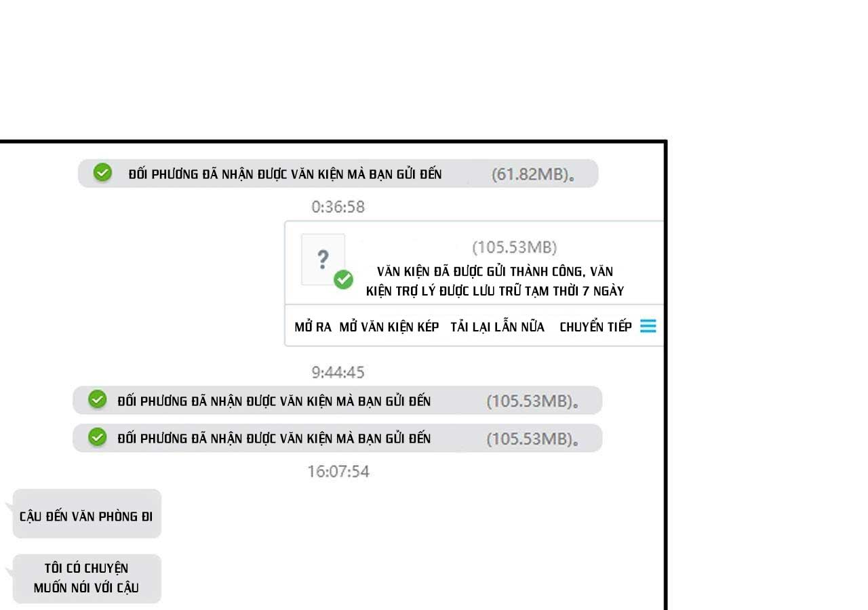Viewport: 868px width, 610px height.
Task: Select the CẬU ĐẾN VĂN PHÒNG ĐI message bubble
Action: 87,514
